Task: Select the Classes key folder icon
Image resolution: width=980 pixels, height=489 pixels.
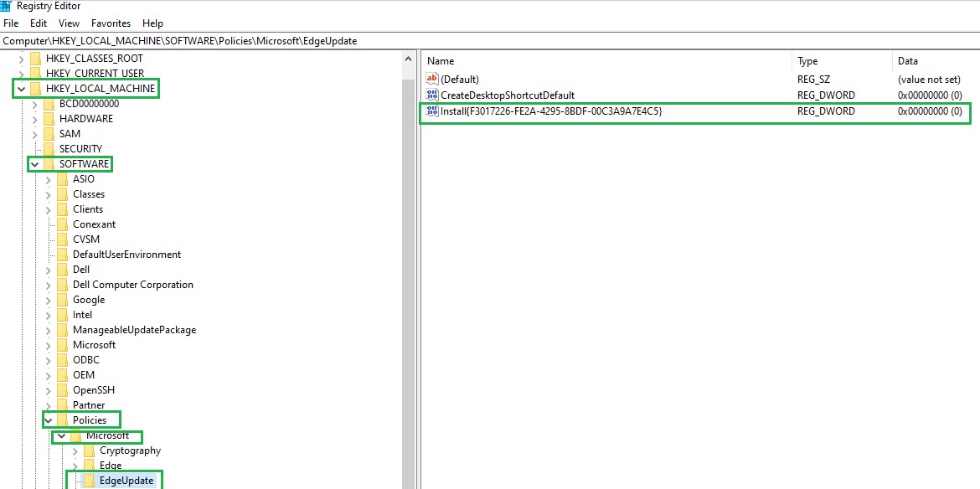Action: pyautogui.click(x=62, y=194)
